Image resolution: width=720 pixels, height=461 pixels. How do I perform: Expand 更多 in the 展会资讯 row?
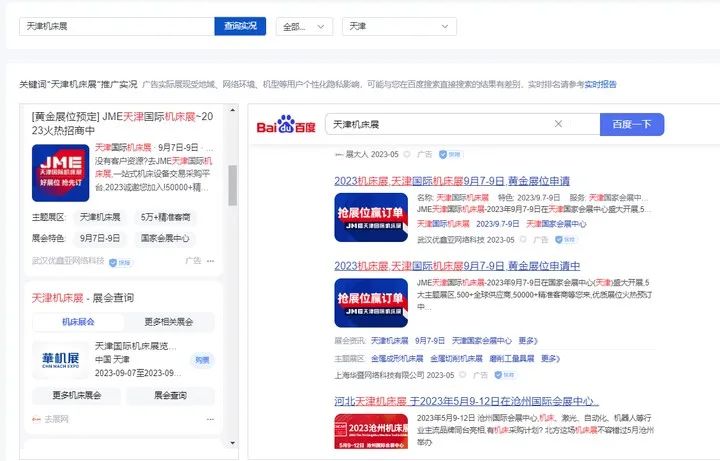click(528, 341)
